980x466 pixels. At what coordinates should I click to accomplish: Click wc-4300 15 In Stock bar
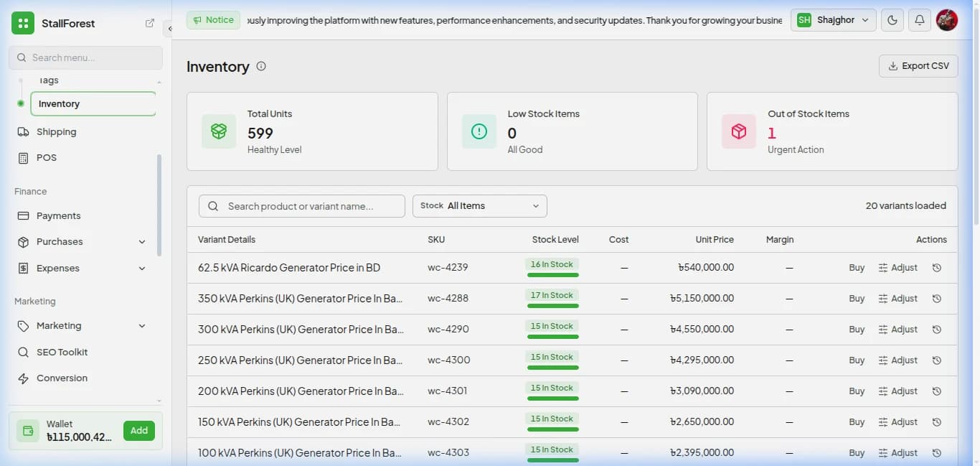pos(552,367)
